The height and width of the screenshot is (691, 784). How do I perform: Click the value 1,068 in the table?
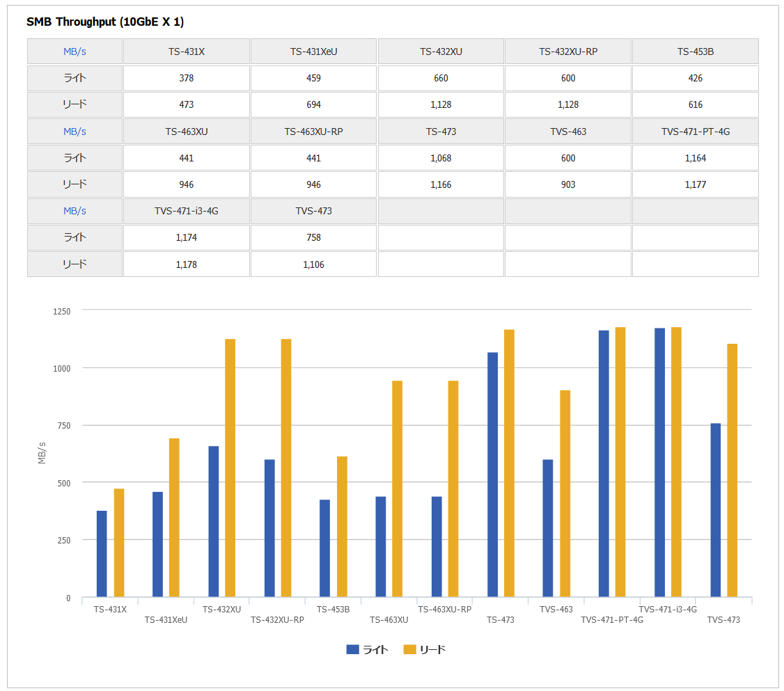(x=441, y=158)
